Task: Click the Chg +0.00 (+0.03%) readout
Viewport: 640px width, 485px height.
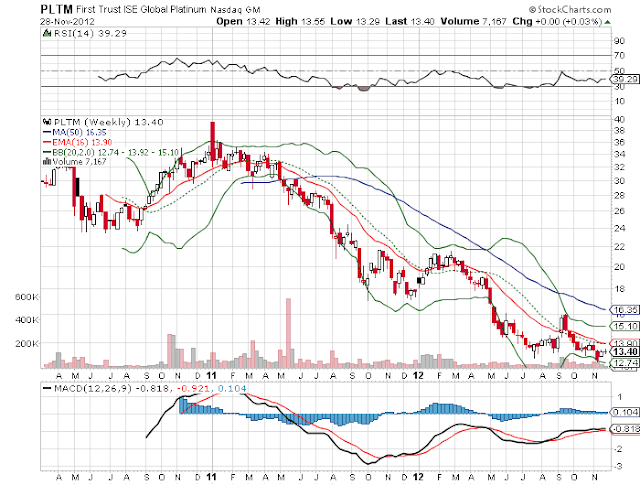Action: [x=557, y=21]
